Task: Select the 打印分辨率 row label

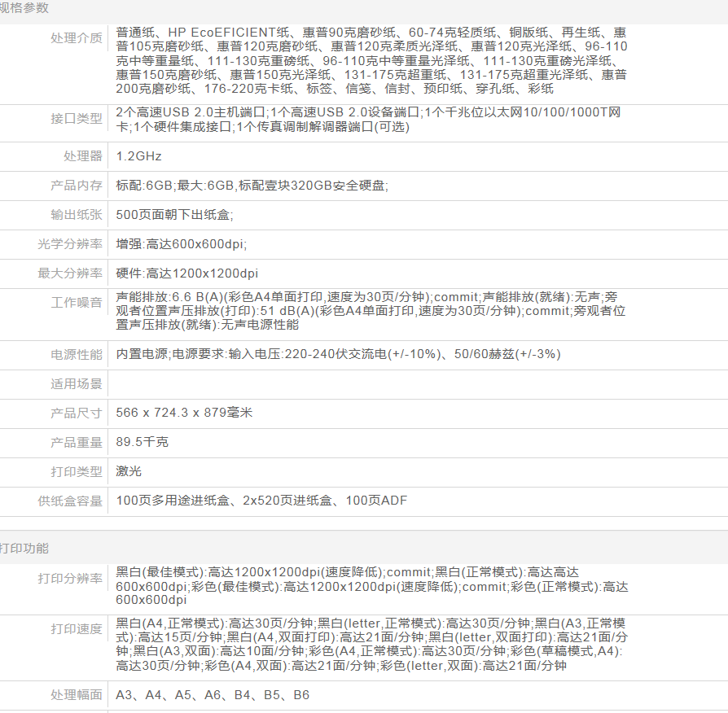Action: [x=70, y=579]
